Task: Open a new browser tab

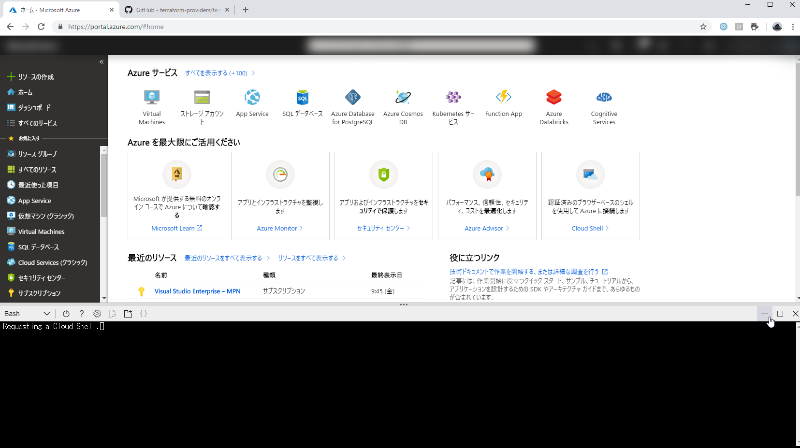Action: pyautogui.click(x=245, y=10)
